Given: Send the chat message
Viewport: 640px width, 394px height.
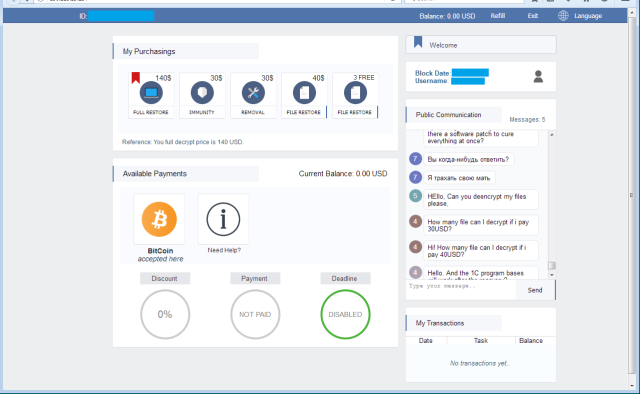Looking at the screenshot, I should (x=535, y=290).
